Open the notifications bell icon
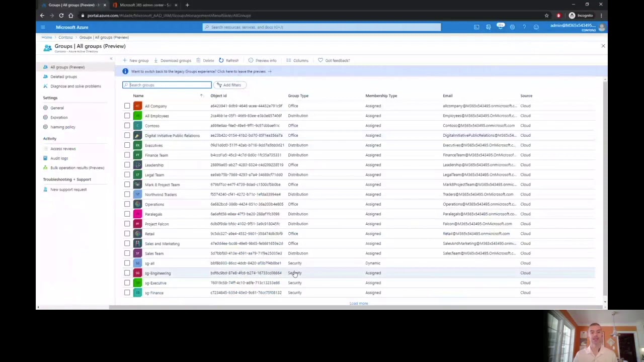The height and width of the screenshot is (362, 644). tap(500, 27)
